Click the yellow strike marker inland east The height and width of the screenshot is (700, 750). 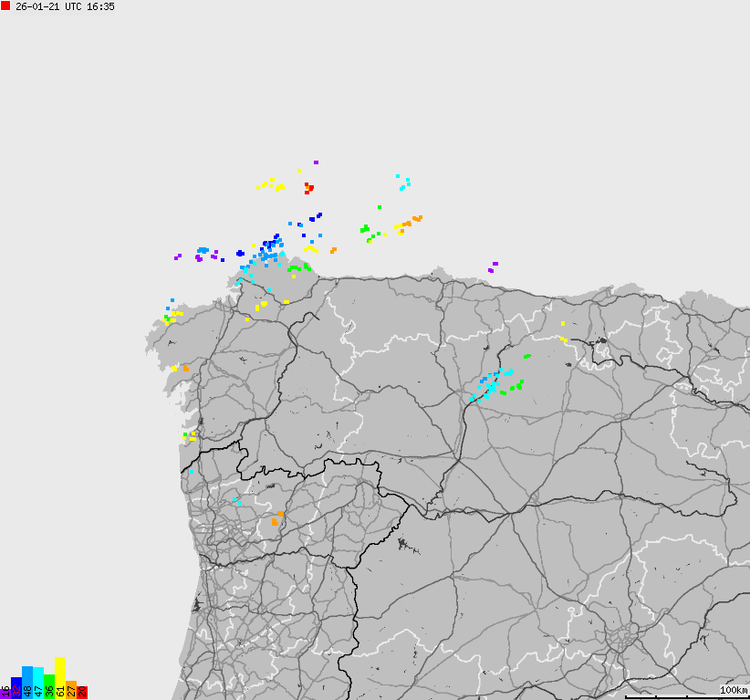[x=563, y=324]
